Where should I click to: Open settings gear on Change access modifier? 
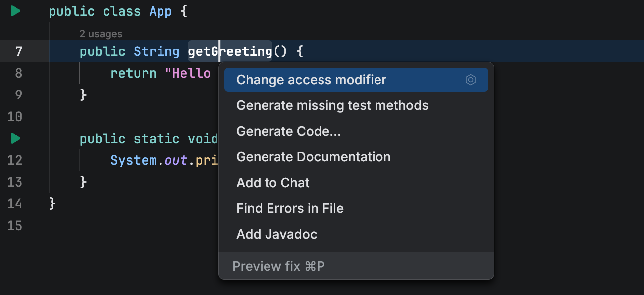tap(470, 79)
